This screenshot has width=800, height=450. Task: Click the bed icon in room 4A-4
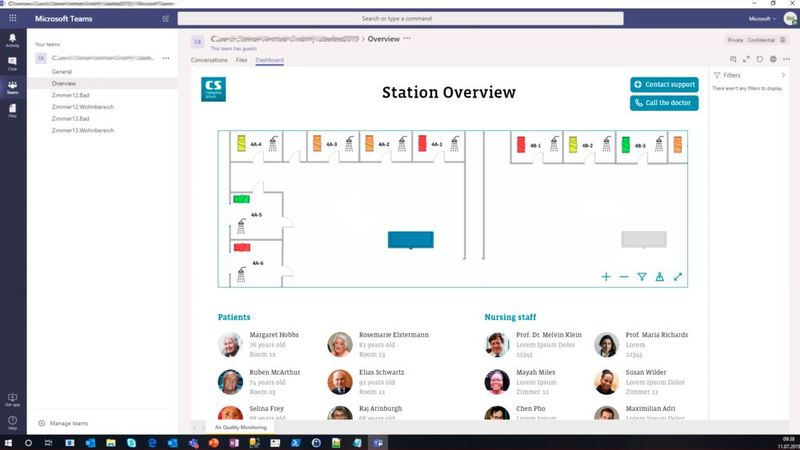[x=241, y=143]
